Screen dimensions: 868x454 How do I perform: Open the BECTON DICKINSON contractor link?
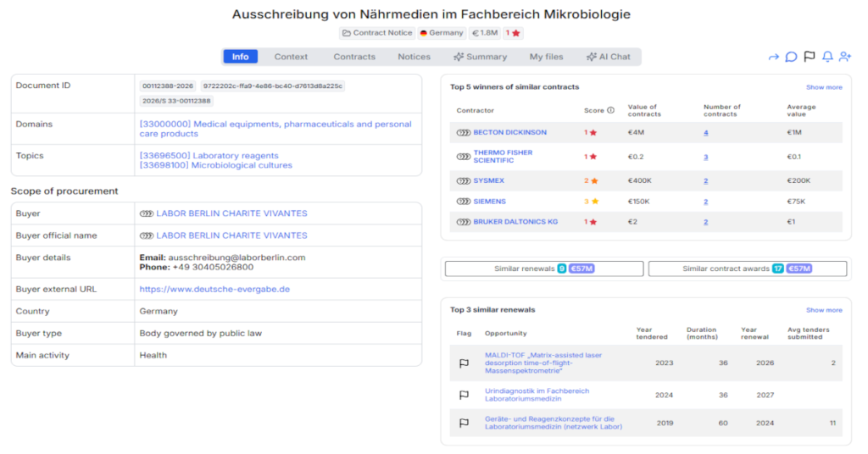coord(509,133)
